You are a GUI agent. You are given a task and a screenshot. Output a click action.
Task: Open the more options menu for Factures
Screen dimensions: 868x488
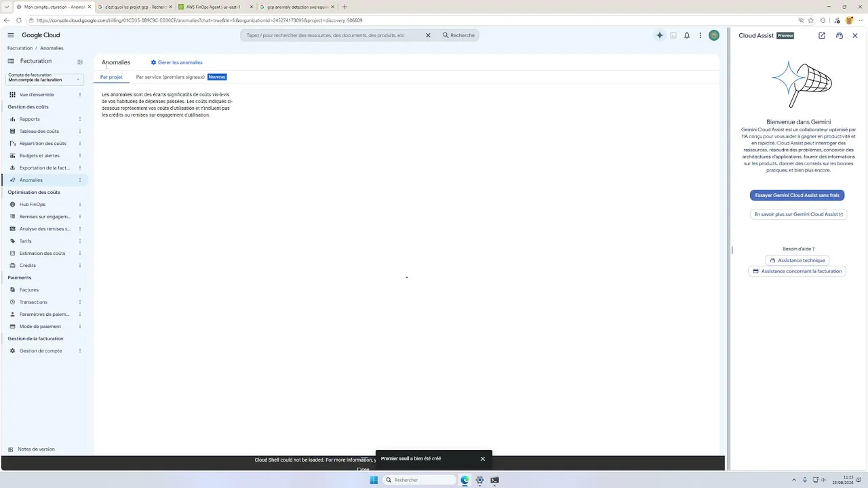tap(80, 290)
